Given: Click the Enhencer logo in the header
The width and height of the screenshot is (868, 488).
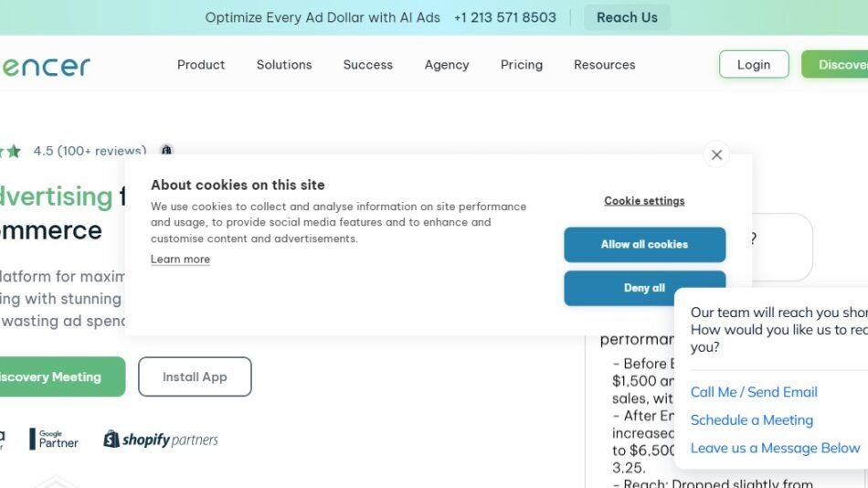Looking at the screenshot, I should click(x=46, y=66).
